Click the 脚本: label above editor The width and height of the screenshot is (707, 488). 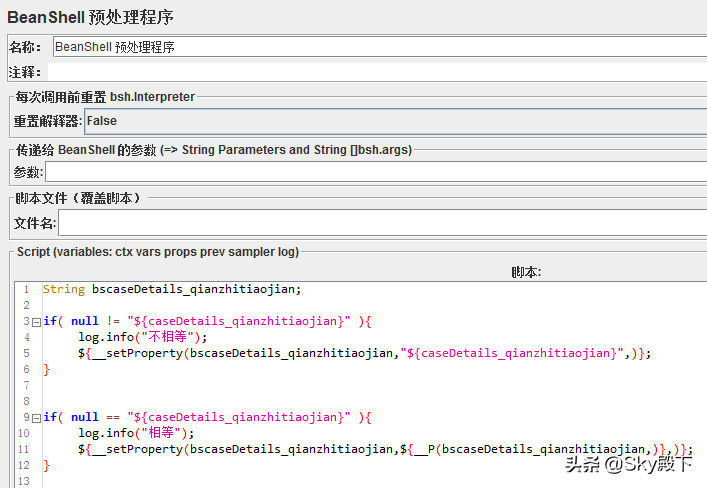pyautogui.click(x=526, y=272)
